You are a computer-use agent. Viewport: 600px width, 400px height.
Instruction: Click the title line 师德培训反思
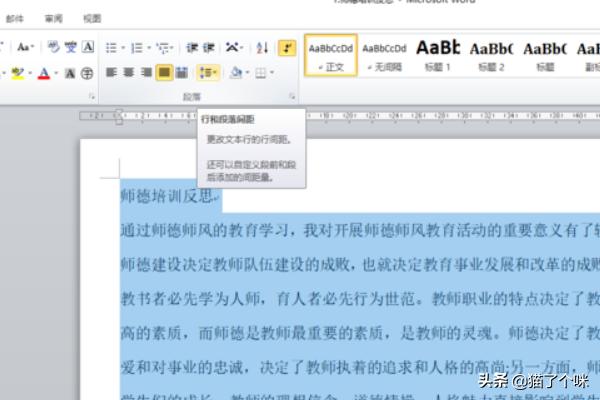(x=169, y=196)
